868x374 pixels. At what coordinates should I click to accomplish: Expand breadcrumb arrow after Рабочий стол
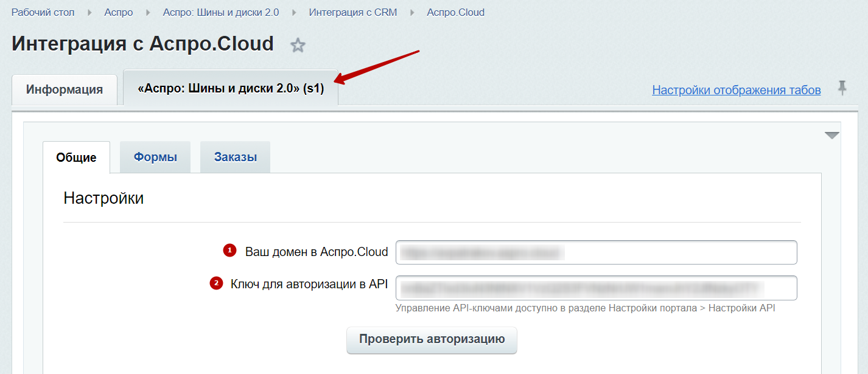(91, 12)
